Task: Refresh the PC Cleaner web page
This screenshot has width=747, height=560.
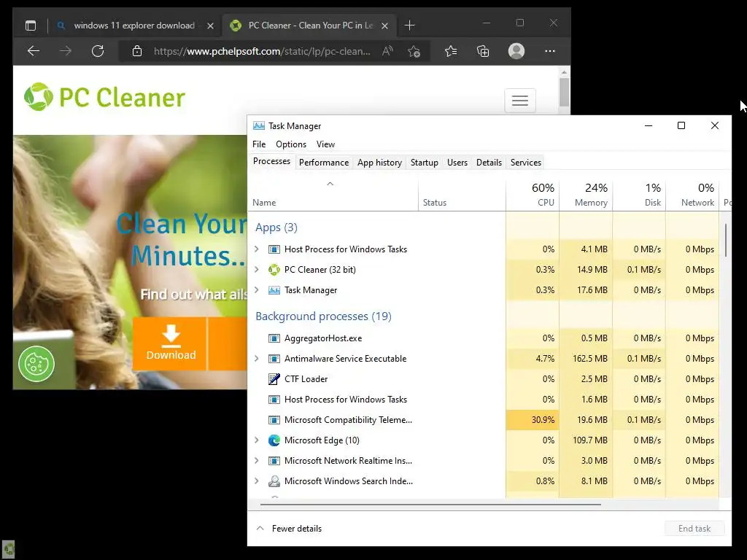Action: point(98,51)
